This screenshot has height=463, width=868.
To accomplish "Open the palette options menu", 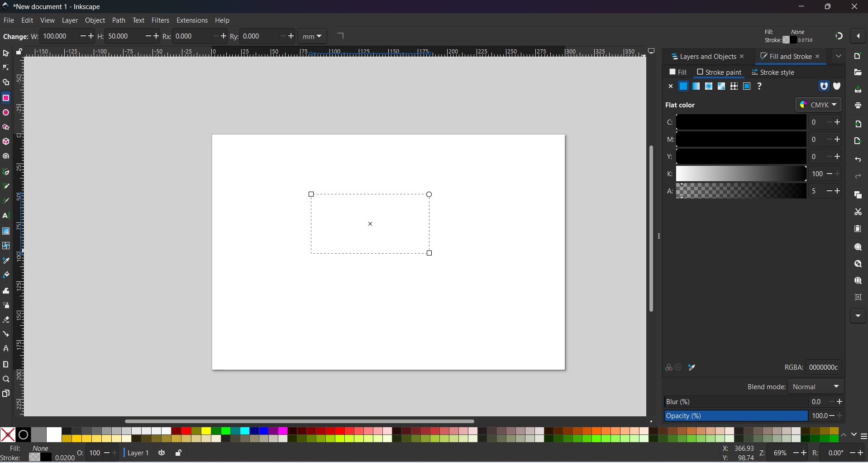I will click(x=864, y=437).
